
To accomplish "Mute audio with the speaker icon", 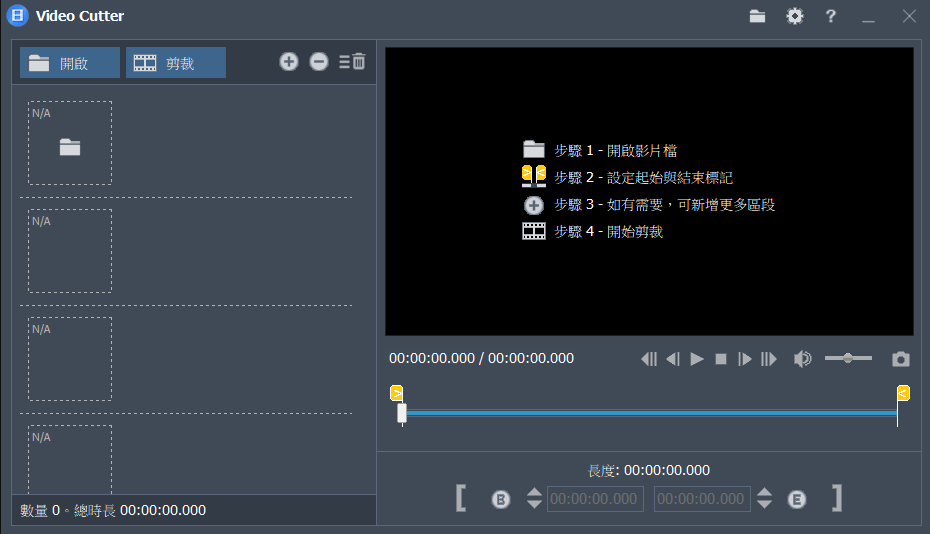I will 802,359.
